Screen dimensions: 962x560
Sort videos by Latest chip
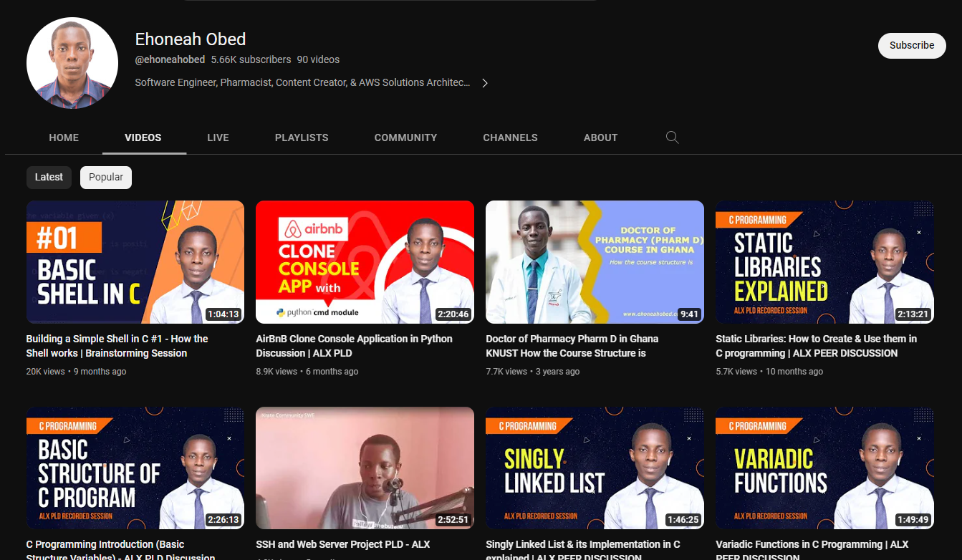[49, 178]
